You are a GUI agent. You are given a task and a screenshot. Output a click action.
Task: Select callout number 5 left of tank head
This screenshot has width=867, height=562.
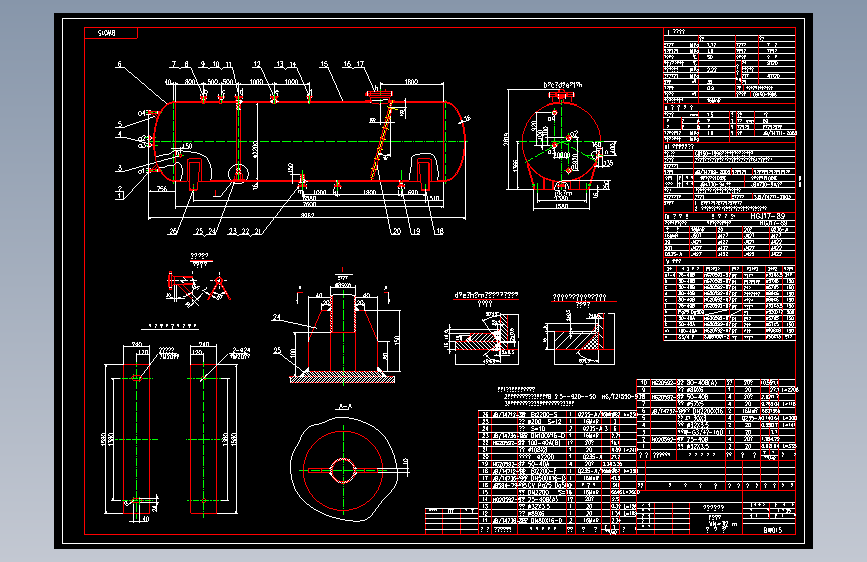[119, 124]
